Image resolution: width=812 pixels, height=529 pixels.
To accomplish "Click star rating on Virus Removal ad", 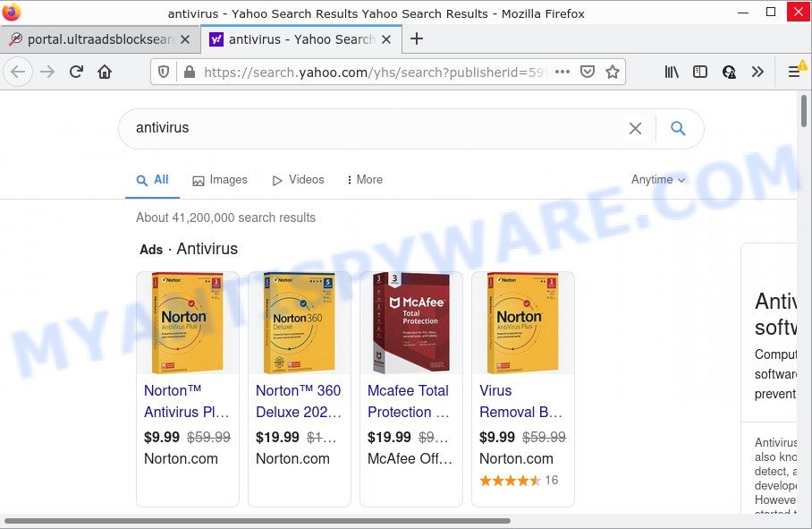I will [510, 481].
